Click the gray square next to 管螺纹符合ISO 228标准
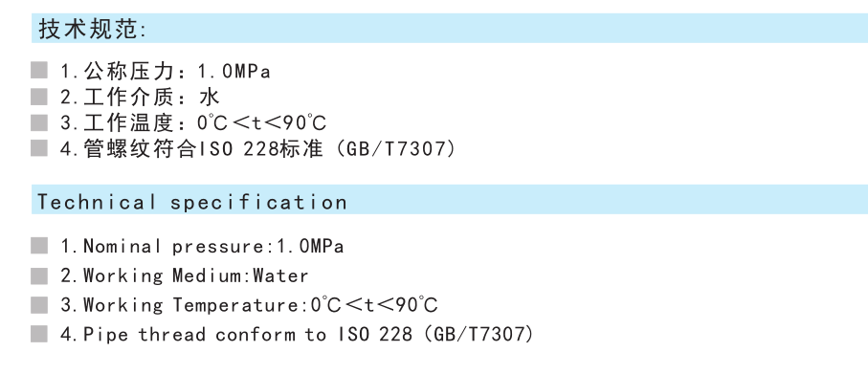The image size is (868, 374). coord(39,148)
